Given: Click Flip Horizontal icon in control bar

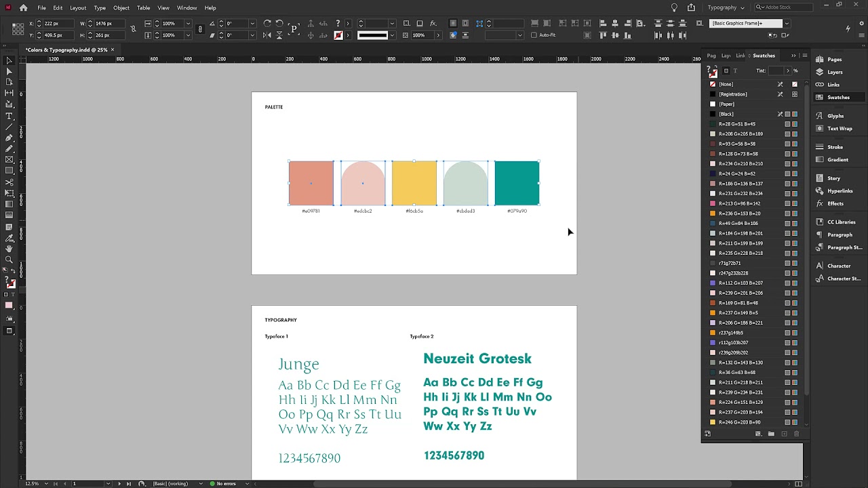Looking at the screenshot, I should [x=267, y=35].
